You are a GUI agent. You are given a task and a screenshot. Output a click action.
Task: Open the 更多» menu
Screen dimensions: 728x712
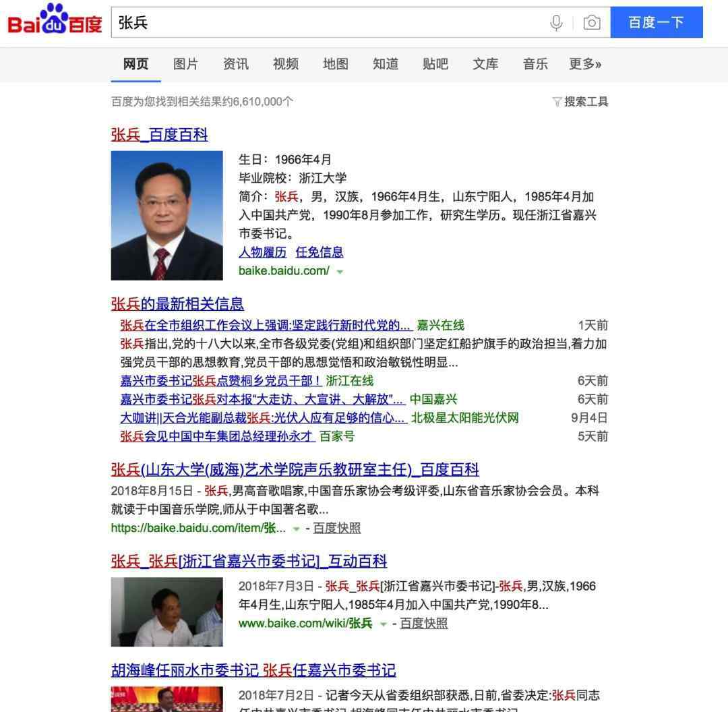(x=585, y=63)
